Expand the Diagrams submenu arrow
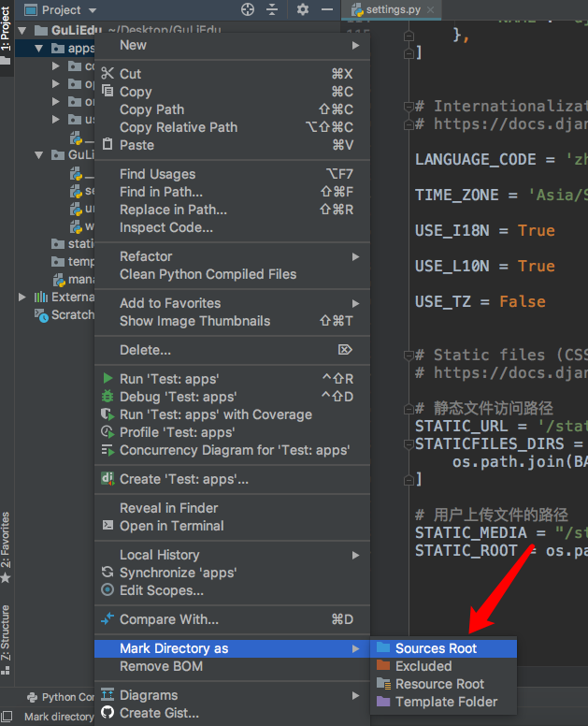 [x=355, y=695]
